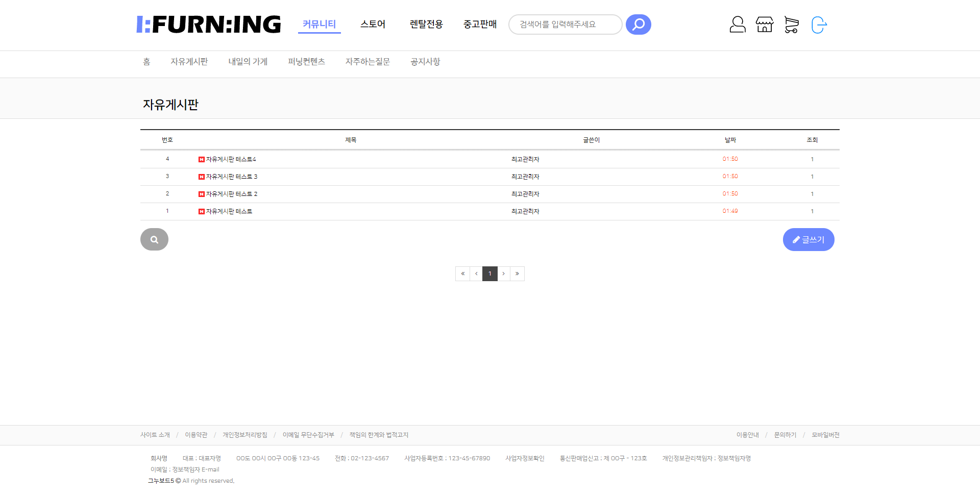980x497 pixels.
Task: Open post titled 자유게시판 테스트4
Action: [231, 159]
